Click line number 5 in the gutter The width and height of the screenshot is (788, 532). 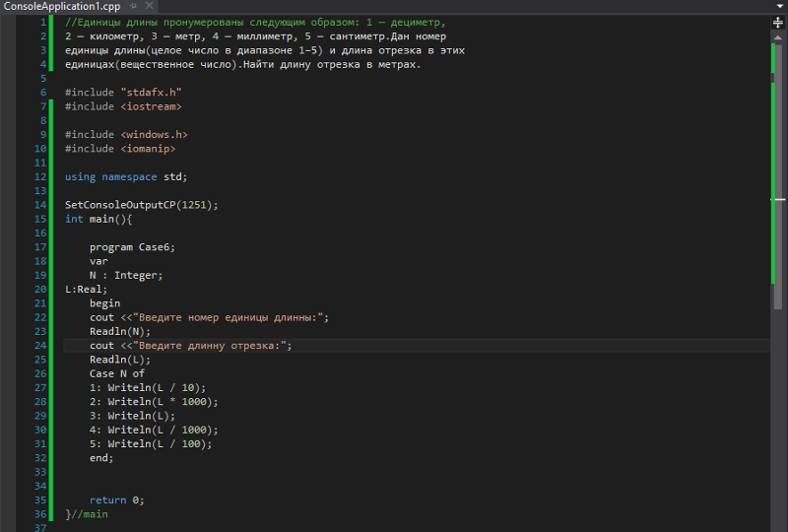coord(43,79)
